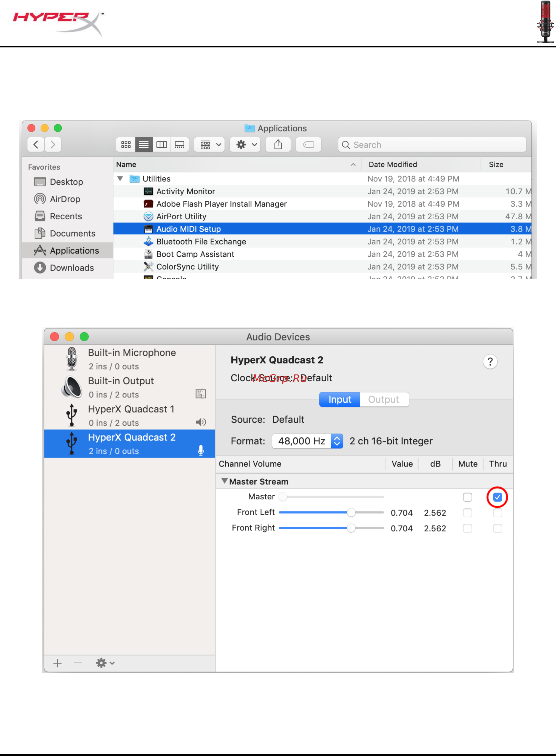Sort Finder list by Size column
556x756 pixels.
[506, 164]
